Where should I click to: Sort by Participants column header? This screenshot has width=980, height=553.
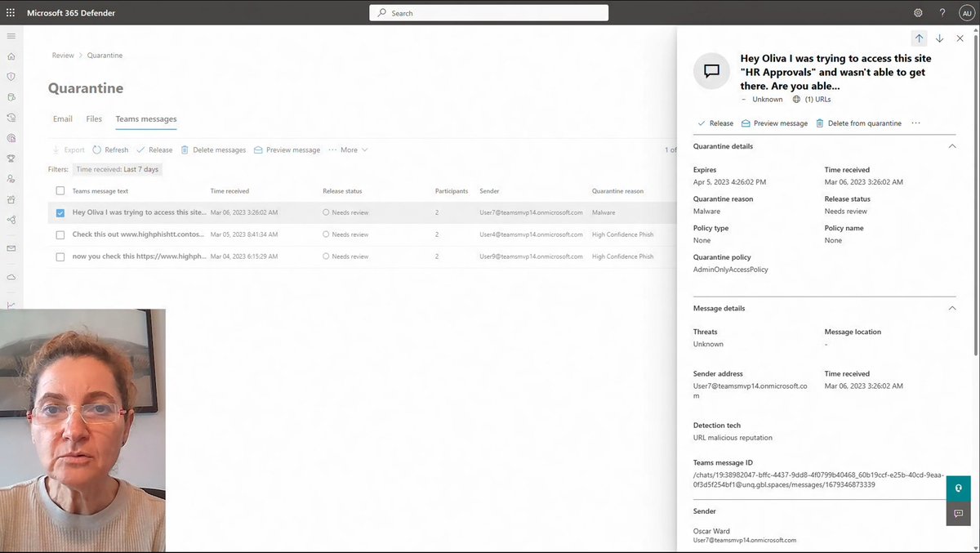pos(452,191)
